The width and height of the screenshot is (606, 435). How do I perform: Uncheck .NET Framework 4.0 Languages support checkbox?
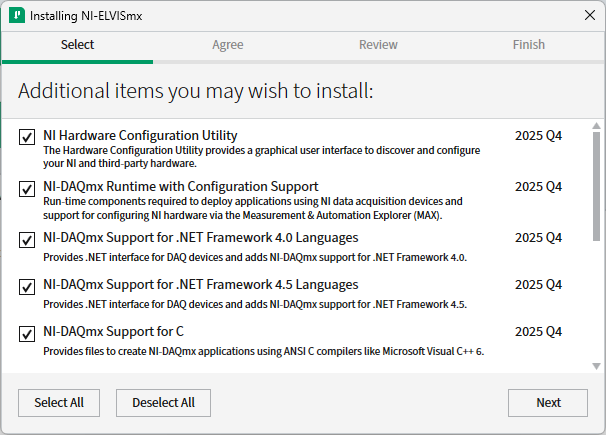pyautogui.click(x=27, y=240)
